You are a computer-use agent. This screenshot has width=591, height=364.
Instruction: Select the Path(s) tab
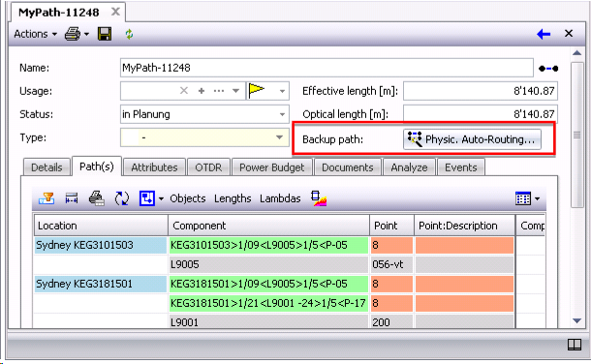pos(97,167)
